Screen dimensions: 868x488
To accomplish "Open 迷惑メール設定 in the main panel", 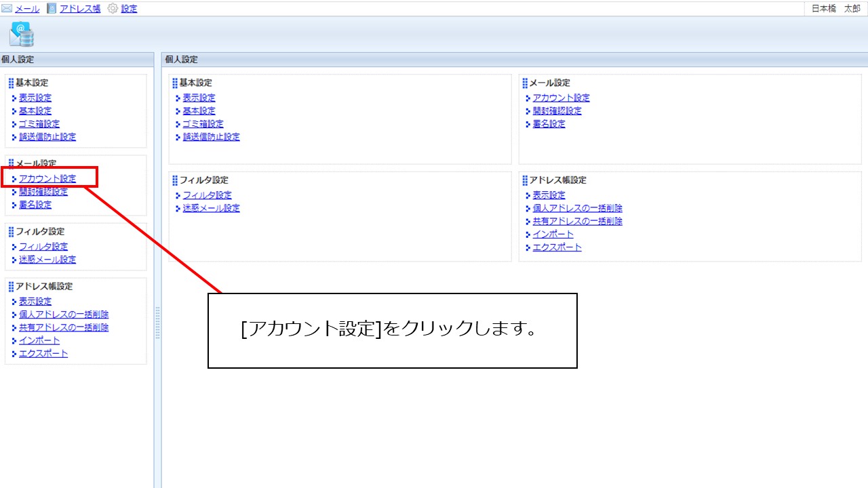I will (211, 208).
